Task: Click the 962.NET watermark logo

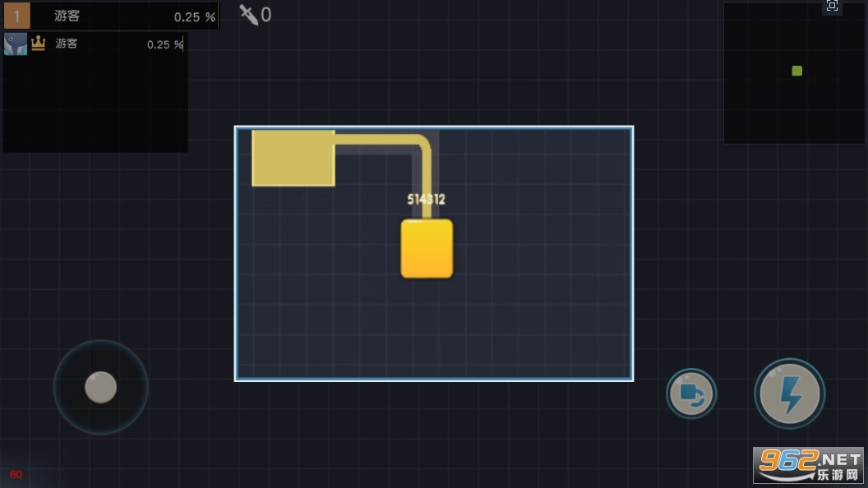Action: click(808, 465)
